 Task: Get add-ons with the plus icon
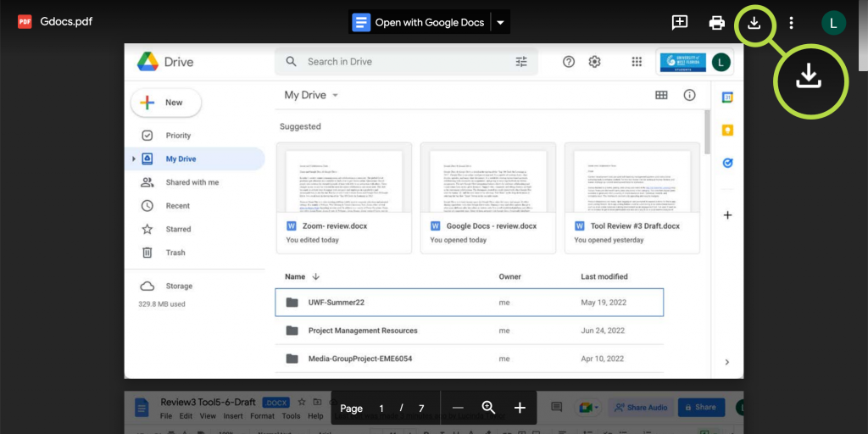(x=728, y=214)
